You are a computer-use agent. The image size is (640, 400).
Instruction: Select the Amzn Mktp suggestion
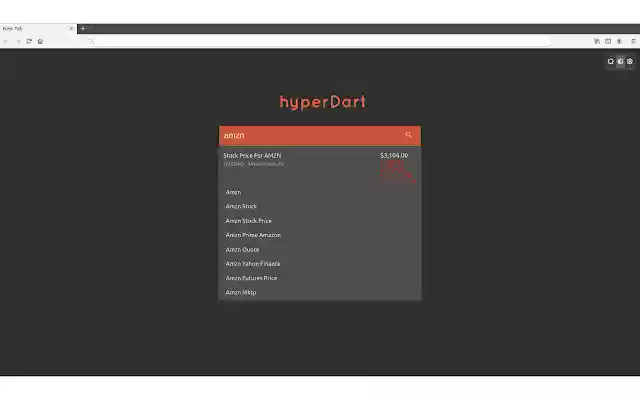320,292
